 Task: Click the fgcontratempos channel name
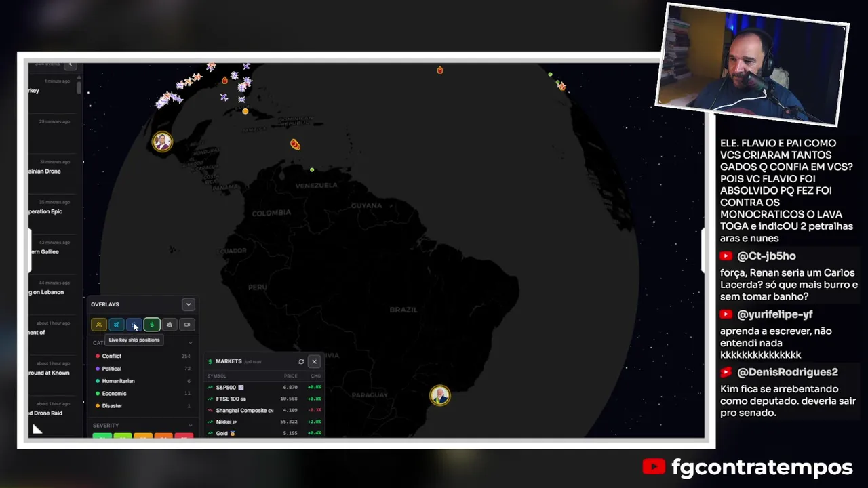coord(762,467)
